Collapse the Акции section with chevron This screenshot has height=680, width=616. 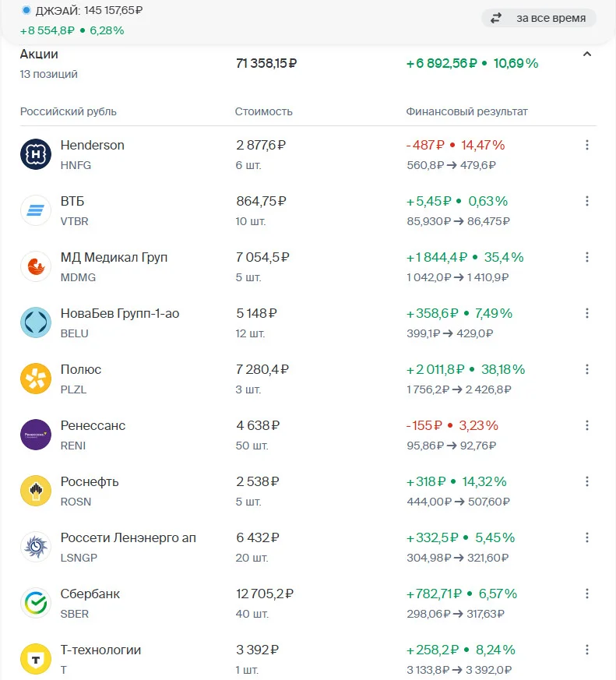click(x=587, y=55)
